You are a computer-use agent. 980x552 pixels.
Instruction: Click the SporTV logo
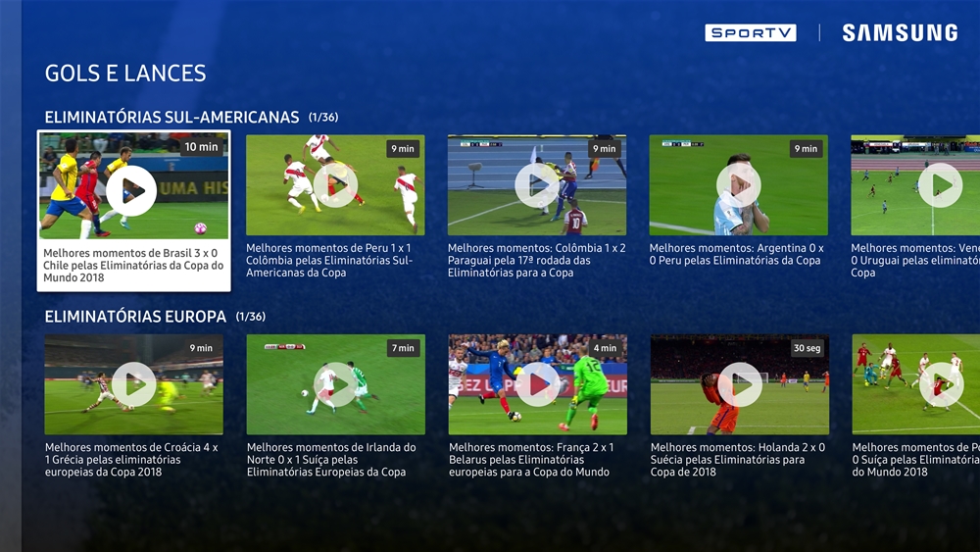point(751,32)
